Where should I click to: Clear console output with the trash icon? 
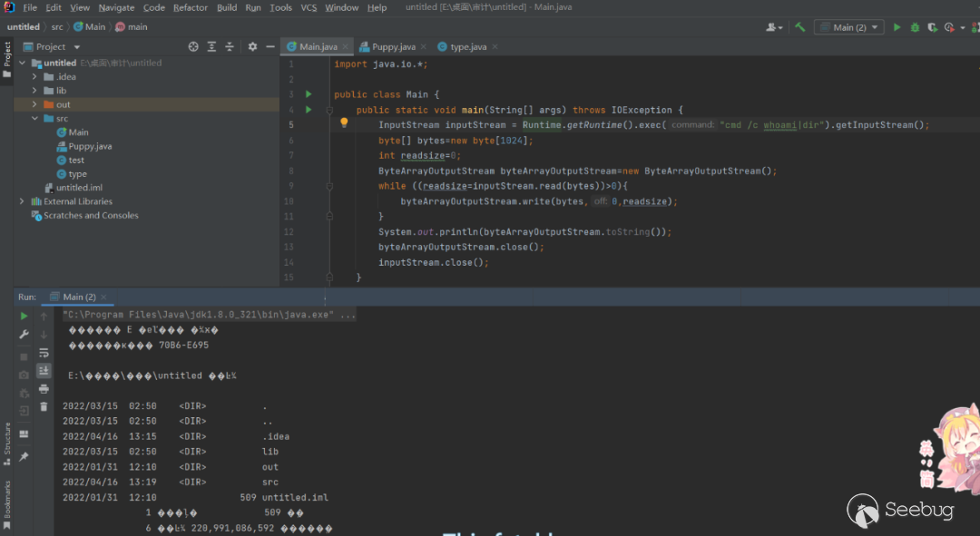(44, 407)
